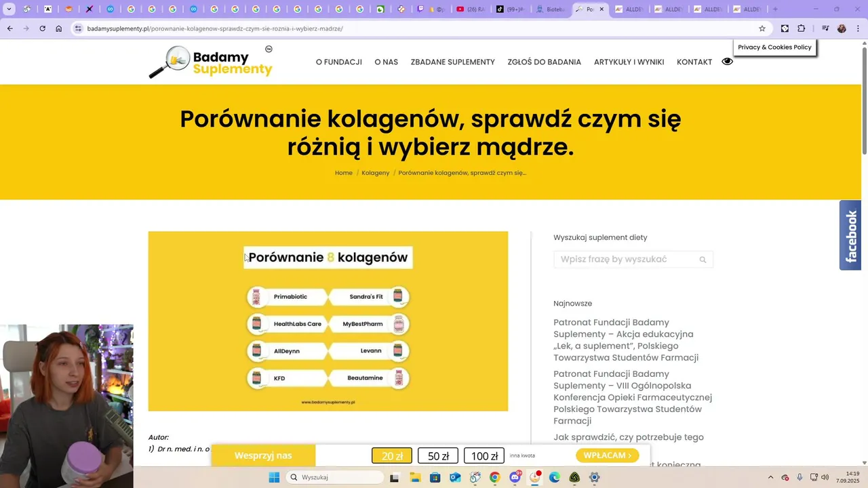Click the microphone tray icon
Image resolution: width=868 pixels, height=488 pixels.
[800, 477]
